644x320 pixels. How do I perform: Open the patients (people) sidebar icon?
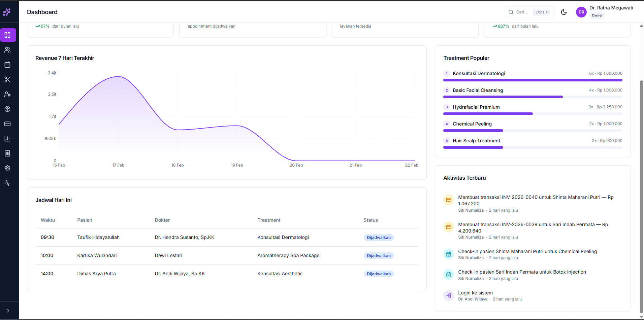(x=7, y=50)
